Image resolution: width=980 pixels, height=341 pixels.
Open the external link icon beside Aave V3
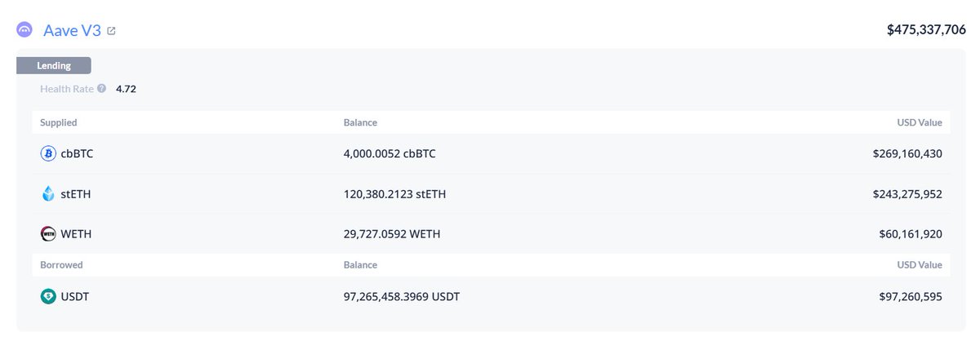(x=112, y=31)
